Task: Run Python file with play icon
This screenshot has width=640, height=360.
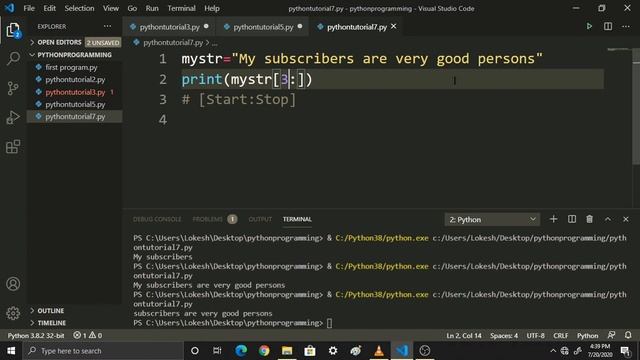Action: point(589,27)
